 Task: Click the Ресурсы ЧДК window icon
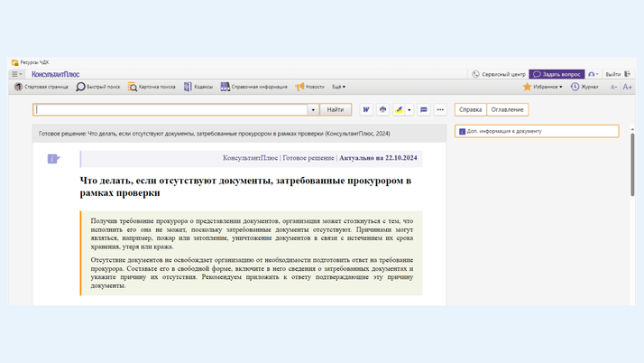coord(14,62)
